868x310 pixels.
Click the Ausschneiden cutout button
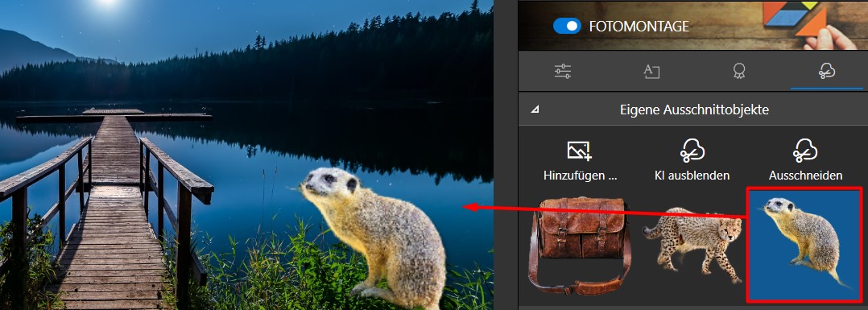[x=805, y=161]
